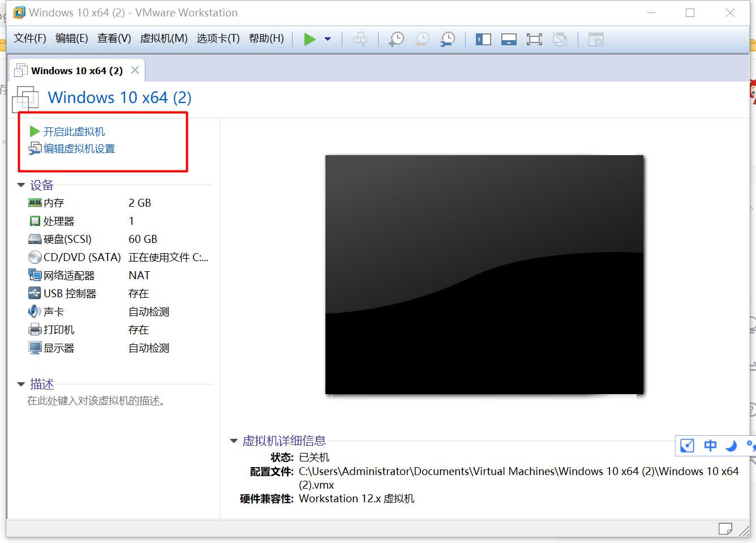Toggle the thumbnail bar view icon
The height and width of the screenshot is (543, 756).
pyautogui.click(x=509, y=39)
